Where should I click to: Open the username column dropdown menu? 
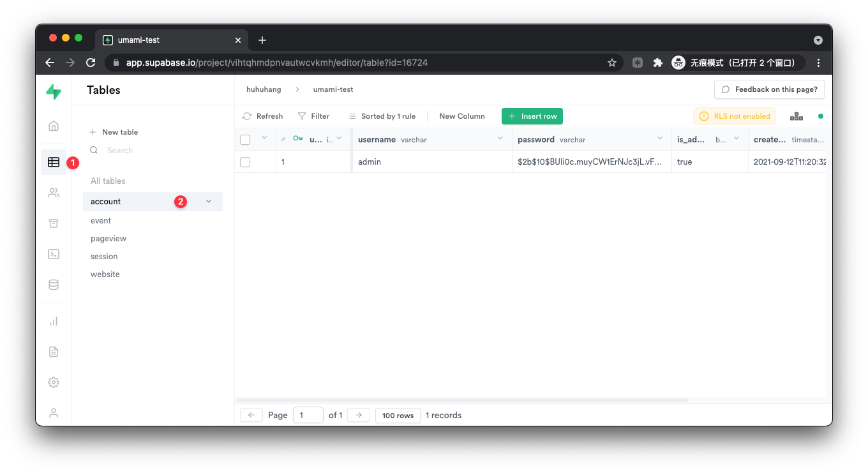pos(500,139)
